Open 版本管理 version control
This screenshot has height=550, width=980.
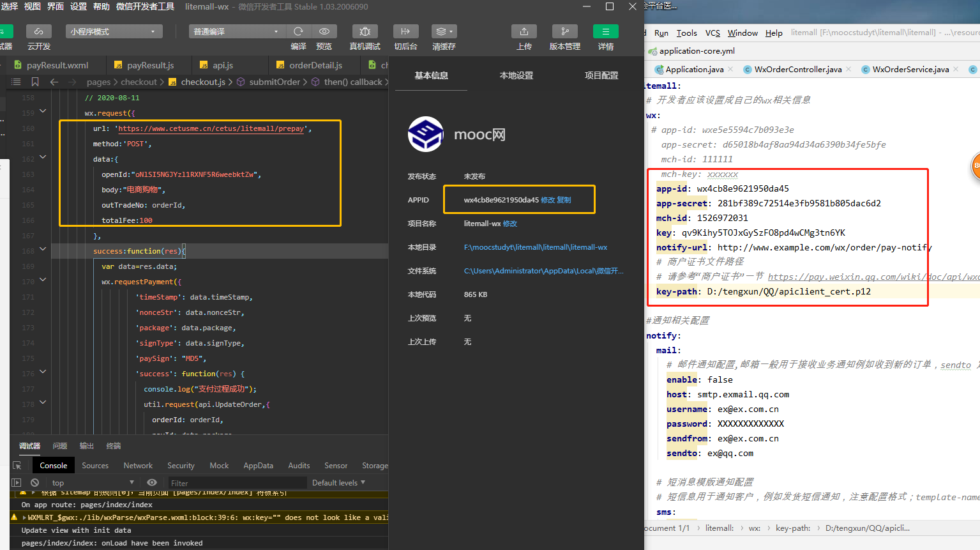[565, 31]
